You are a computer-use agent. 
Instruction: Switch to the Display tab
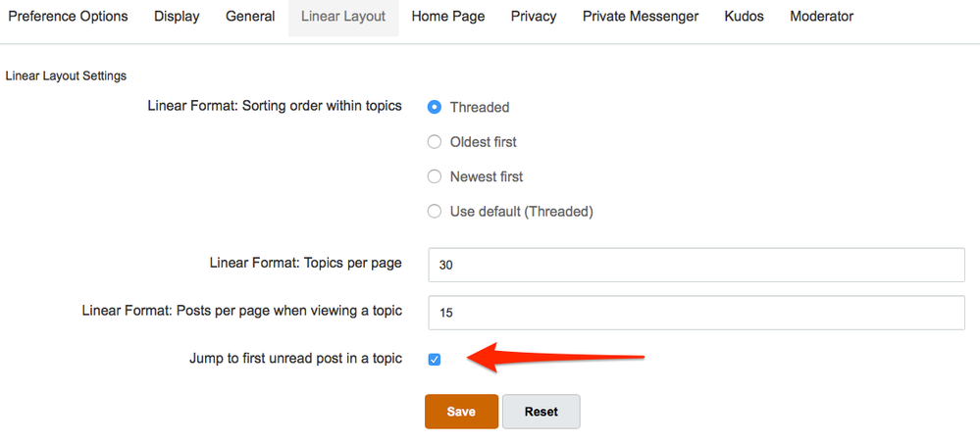point(177,17)
